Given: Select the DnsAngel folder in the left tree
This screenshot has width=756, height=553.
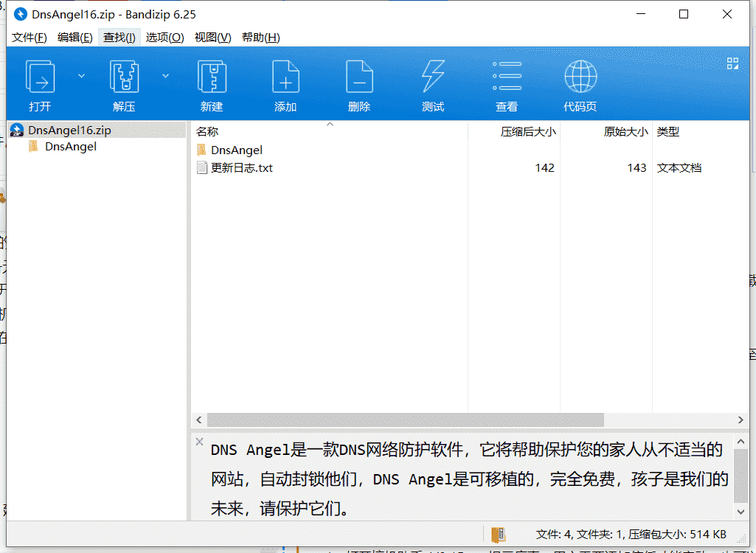Looking at the screenshot, I should [x=71, y=147].
